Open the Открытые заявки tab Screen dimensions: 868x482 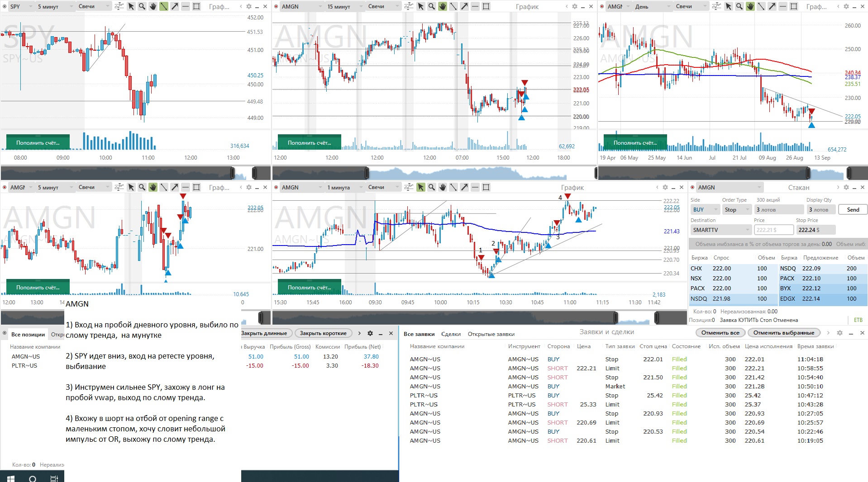(491, 334)
